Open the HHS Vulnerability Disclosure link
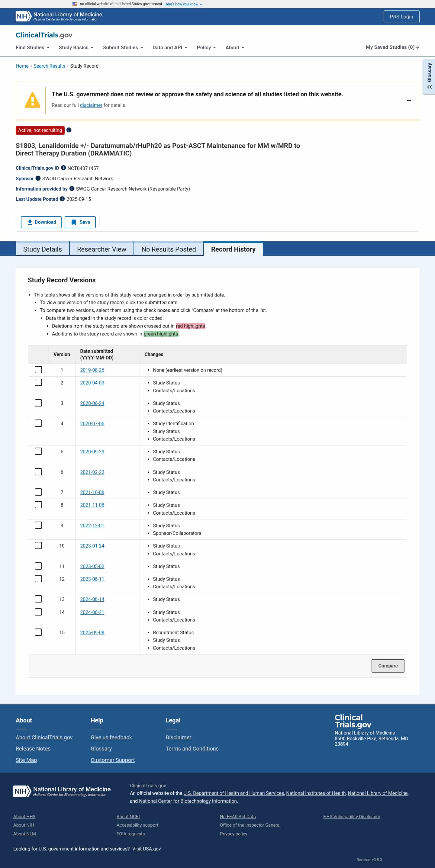Screen dimensions: 435x868 [x=351, y=816]
